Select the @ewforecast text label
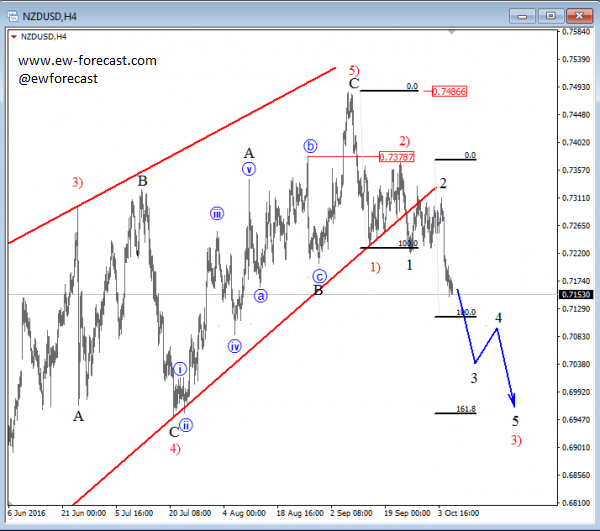This screenshot has height=531, width=600. pos(58,78)
